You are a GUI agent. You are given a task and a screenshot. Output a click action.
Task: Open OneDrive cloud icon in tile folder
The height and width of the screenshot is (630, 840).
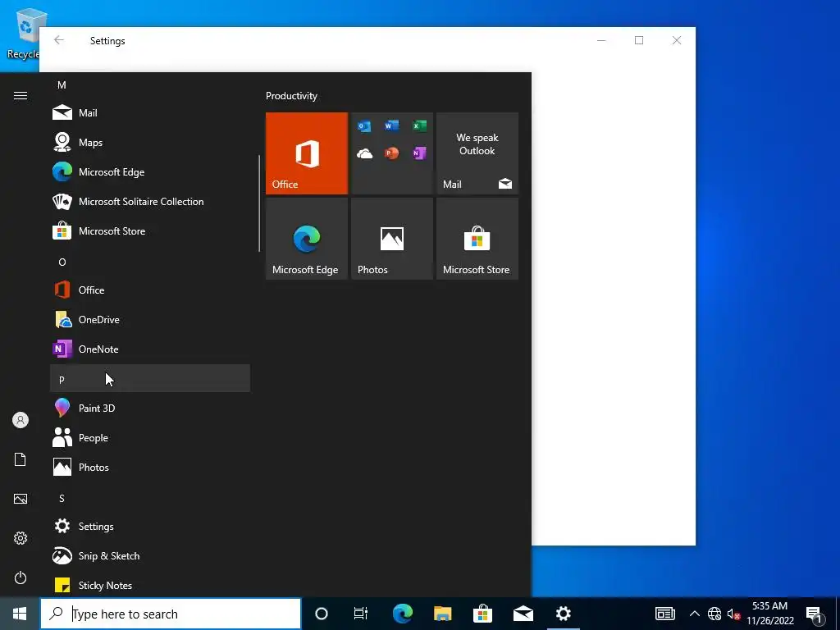(x=364, y=153)
